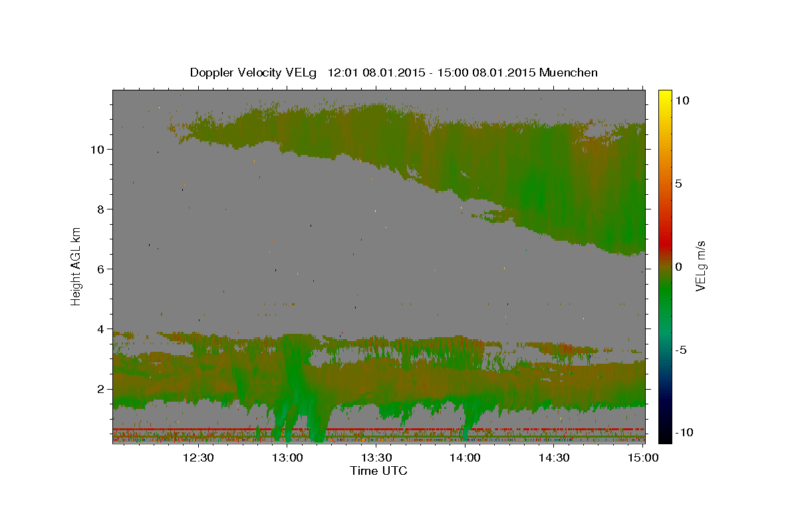This screenshot has width=798, height=532.
Task: Click the height axis label 2
Action: coord(100,389)
